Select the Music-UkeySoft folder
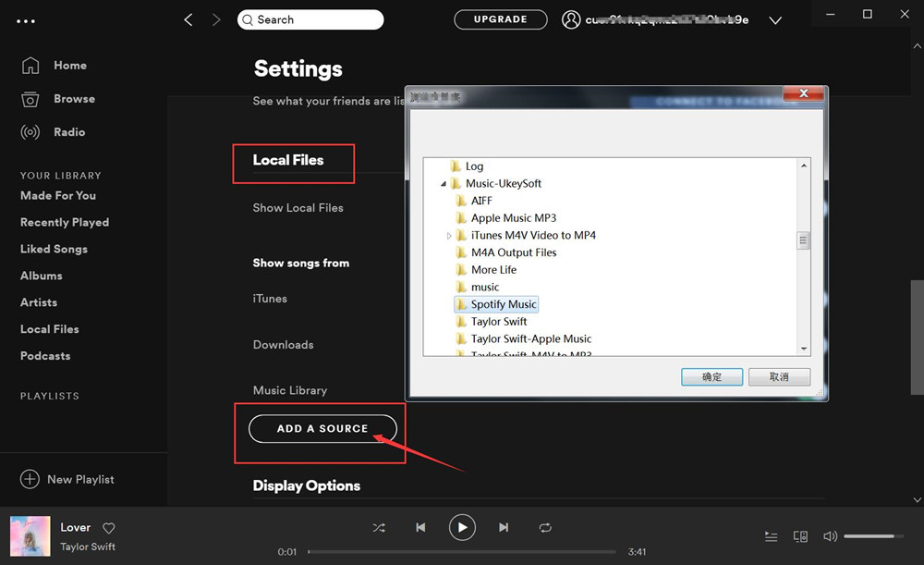The width and height of the screenshot is (924, 565). click(504, 183)
